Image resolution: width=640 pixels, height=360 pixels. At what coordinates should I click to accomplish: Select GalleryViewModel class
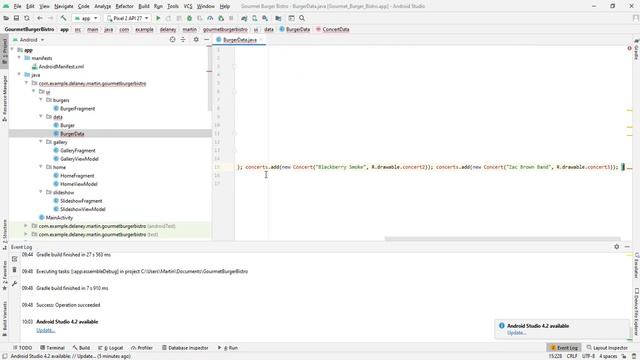(x=79, y=159)
